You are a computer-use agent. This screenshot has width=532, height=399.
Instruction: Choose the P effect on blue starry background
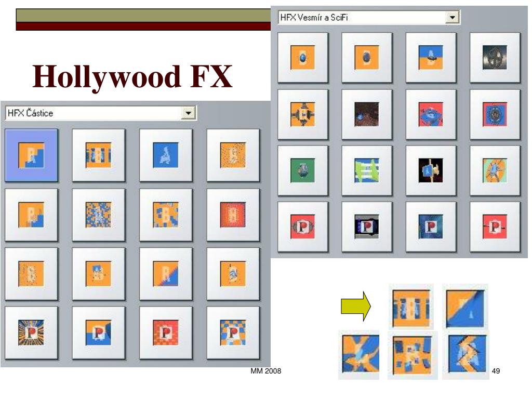click(x=431, y=227)
